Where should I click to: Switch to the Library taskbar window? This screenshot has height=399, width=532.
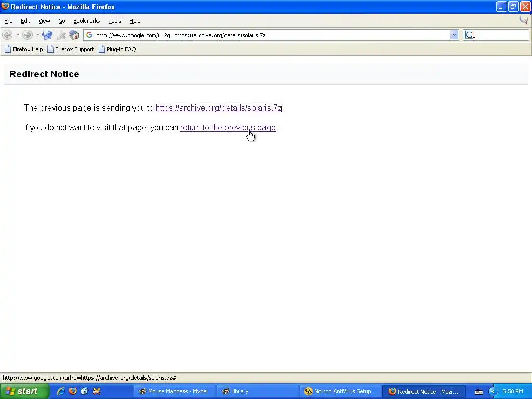257,391
